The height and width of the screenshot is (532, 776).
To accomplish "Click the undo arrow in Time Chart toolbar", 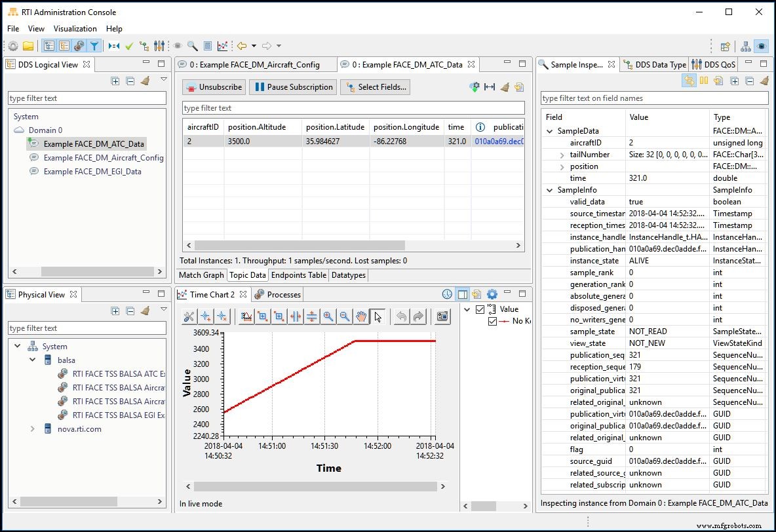I will [x=400, y=316].
